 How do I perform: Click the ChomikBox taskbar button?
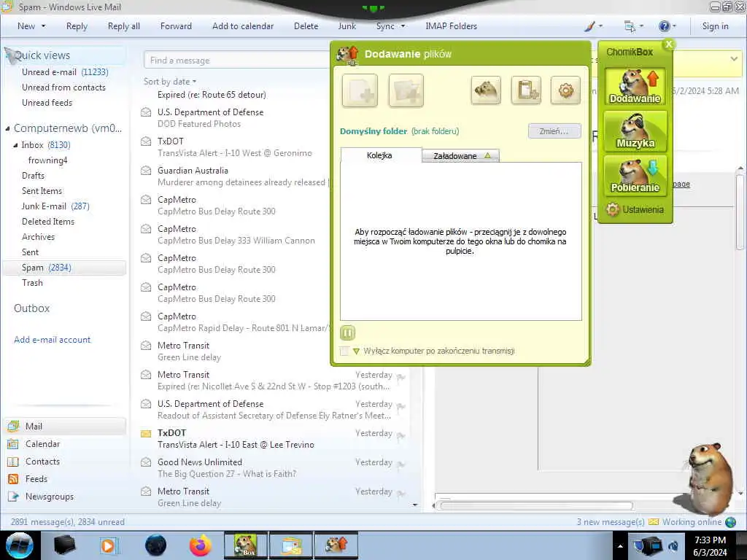pos(246,545)
